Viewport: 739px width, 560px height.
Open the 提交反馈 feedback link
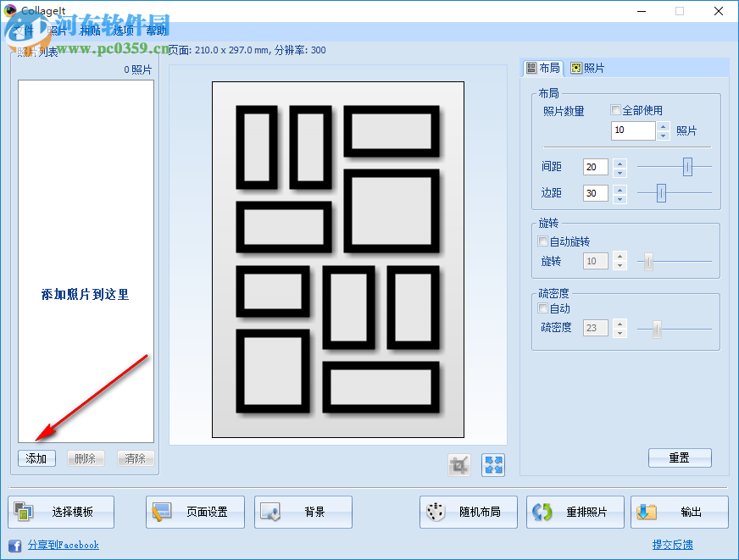(x=672, y=545)
